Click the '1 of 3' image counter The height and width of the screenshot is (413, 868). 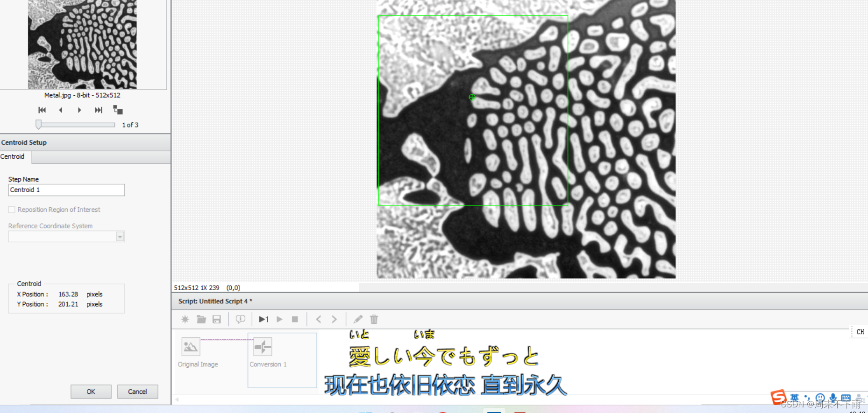coord(130,125)
